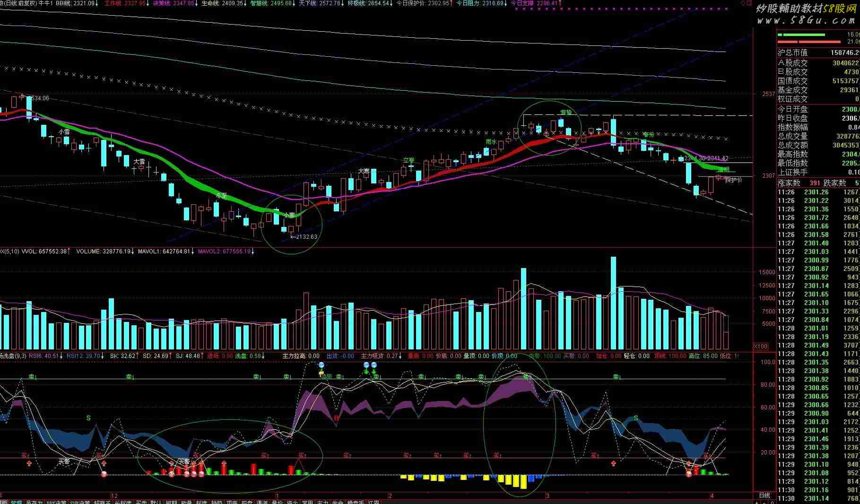The height and width of the screenshot is (504, 860).
Task: Click the 大雪 solar-term label on chart
Action: [139, 162]
